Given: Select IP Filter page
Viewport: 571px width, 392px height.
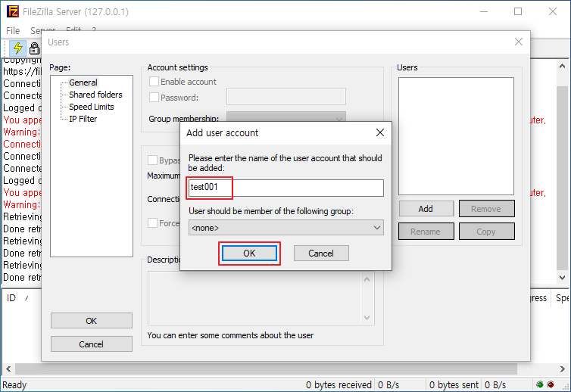Looking at the screenshot, I should tap(83, 119).
